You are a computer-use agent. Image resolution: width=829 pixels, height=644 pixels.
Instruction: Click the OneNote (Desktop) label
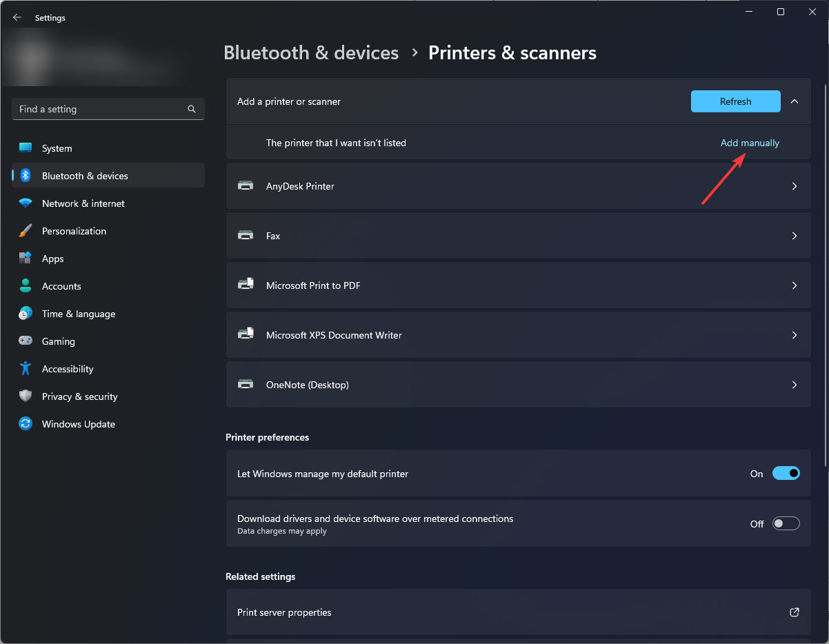[x=308, y=385]
